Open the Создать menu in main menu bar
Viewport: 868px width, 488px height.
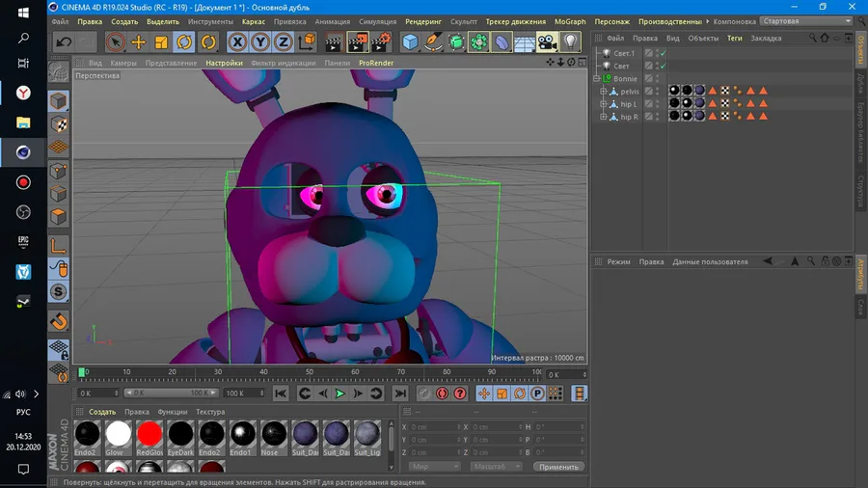click(124, 21)
